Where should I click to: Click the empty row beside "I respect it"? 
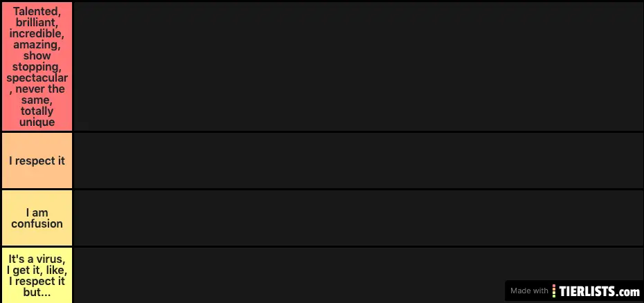point(358,160)
